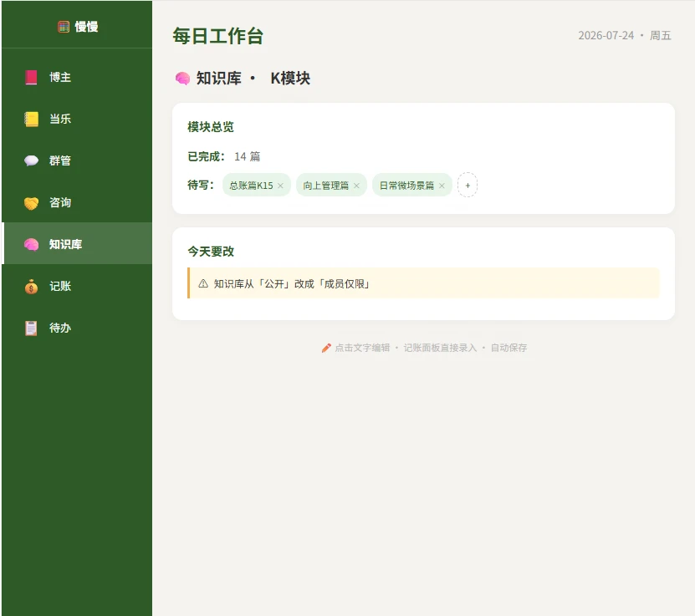Screen dimensions: 695x616
Task: Open the 记账 sidebar label
Action: coord(60,287)
